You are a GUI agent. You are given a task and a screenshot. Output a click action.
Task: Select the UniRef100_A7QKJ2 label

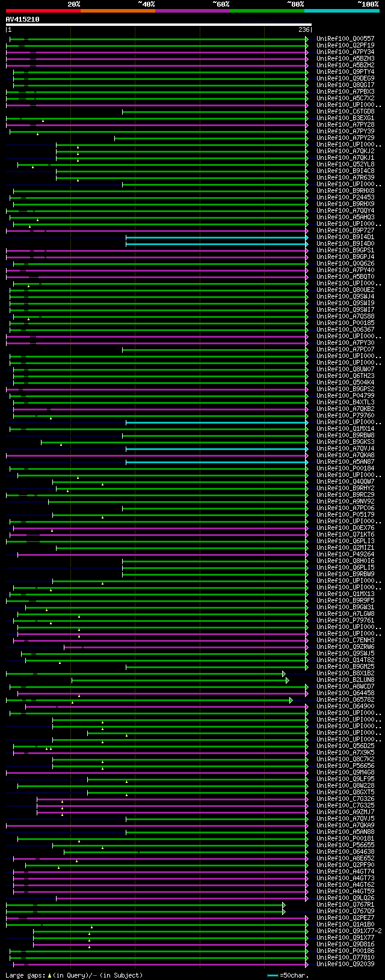(345, 151)
